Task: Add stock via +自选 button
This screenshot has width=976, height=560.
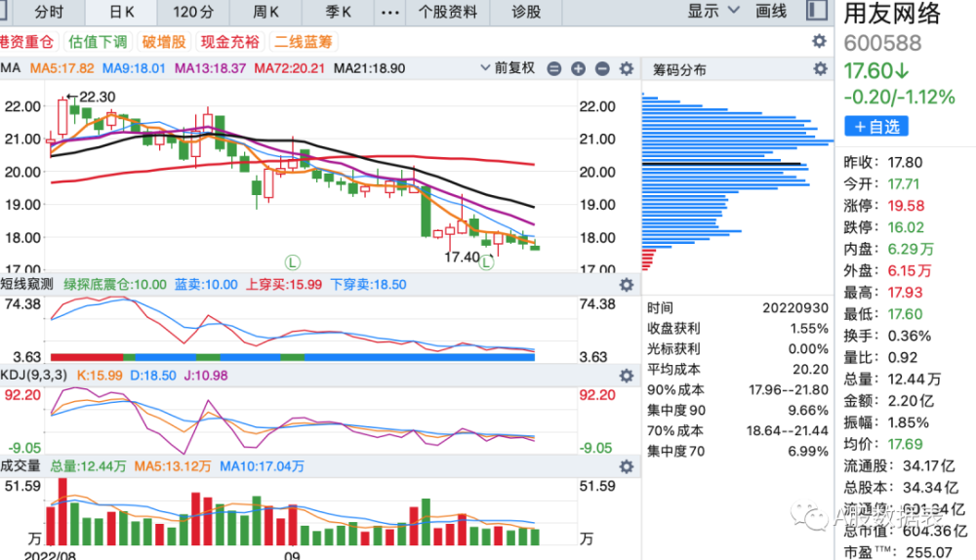Action: (x=876, y=126)
